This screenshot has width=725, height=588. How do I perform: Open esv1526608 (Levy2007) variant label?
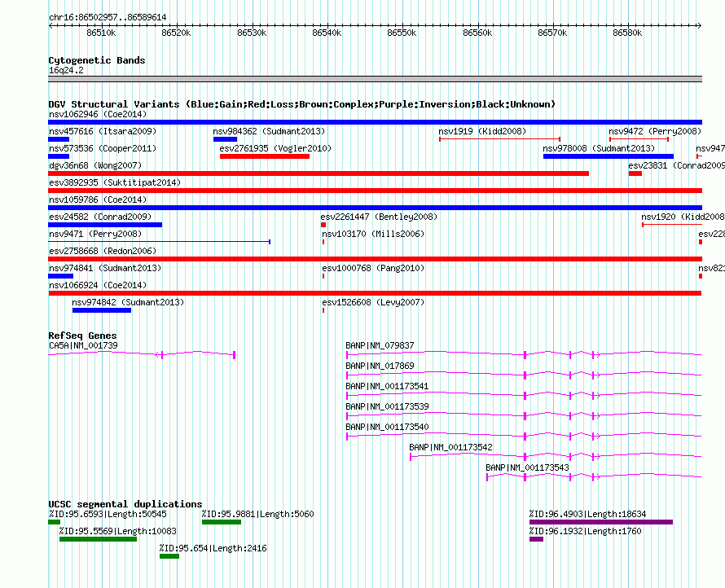coord(373,302)
